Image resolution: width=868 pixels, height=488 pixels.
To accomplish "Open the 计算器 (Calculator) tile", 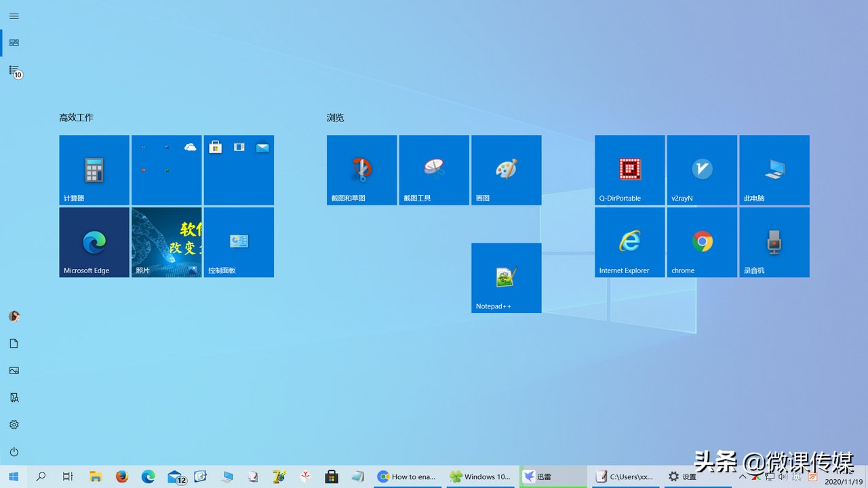I will click(94, 169).
